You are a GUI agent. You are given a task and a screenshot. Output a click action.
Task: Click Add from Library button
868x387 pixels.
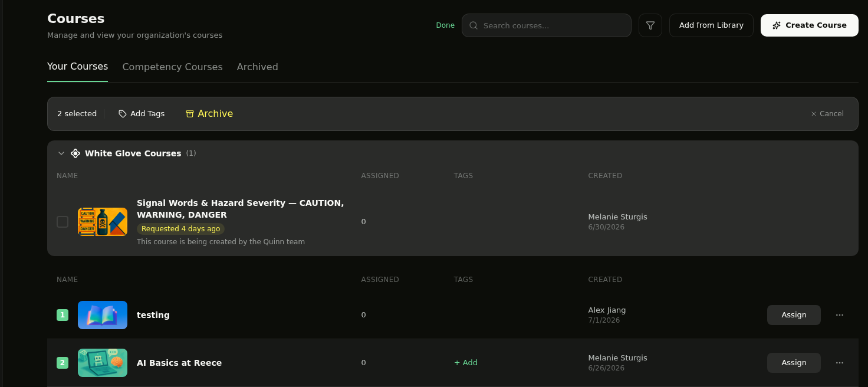pos(711,25)
